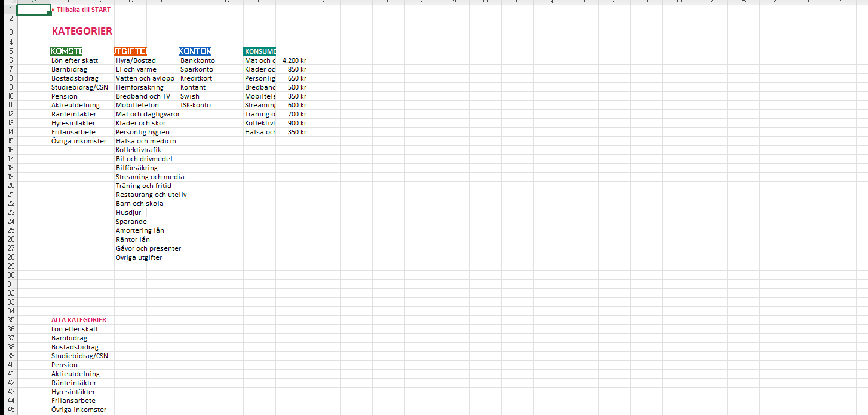868x415 pixels.
Task: Click the 'Amortering lån' cell
Action: click(x=140, y=230)
